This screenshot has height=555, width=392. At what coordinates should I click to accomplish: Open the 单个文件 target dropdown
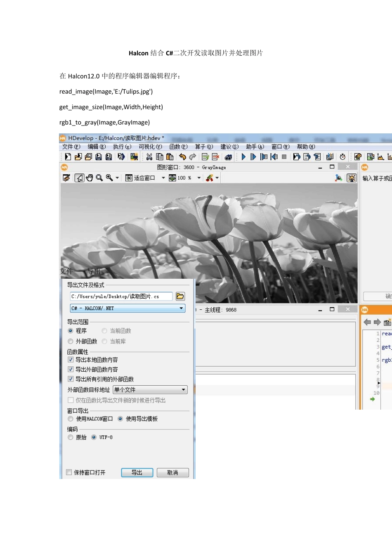click(x=150, y=390)
